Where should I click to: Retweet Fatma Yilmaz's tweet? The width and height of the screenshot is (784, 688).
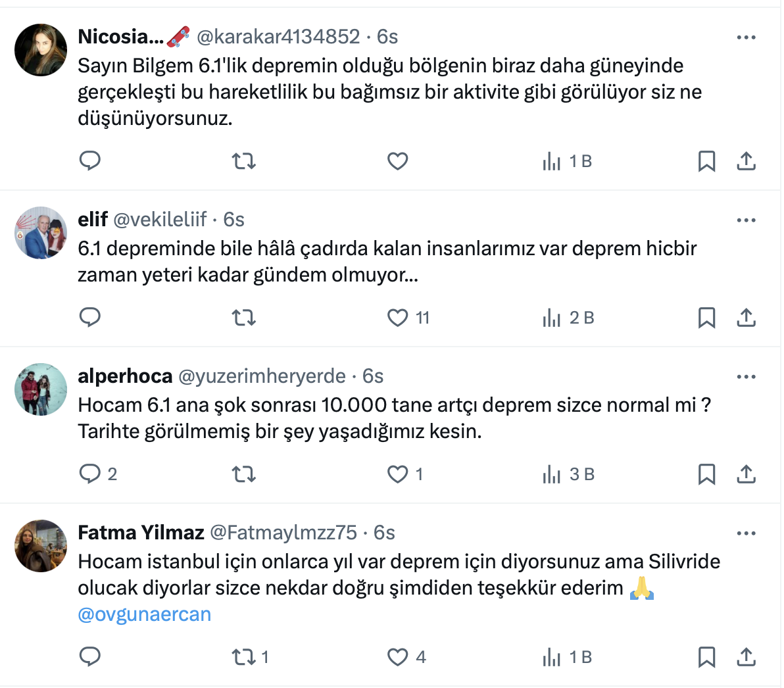click(x=244, y=657)
